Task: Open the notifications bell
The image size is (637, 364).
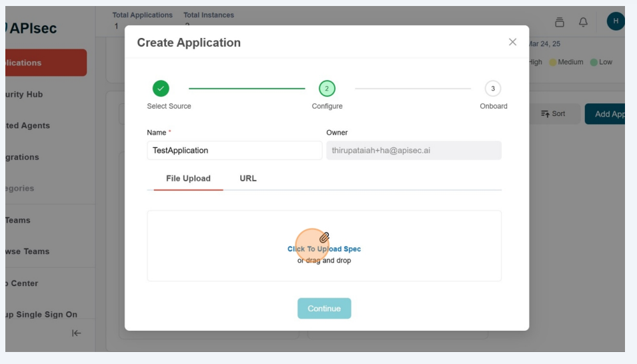Action: pyautogui.click(x=583, y=22)
